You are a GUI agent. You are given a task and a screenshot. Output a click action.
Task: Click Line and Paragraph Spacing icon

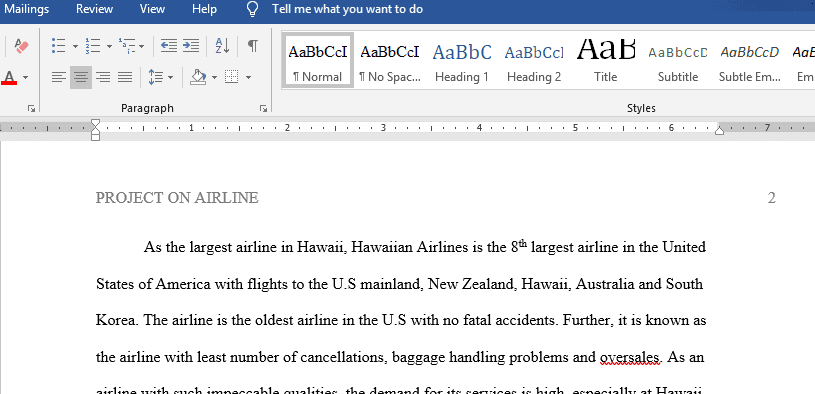pos(155,77)
